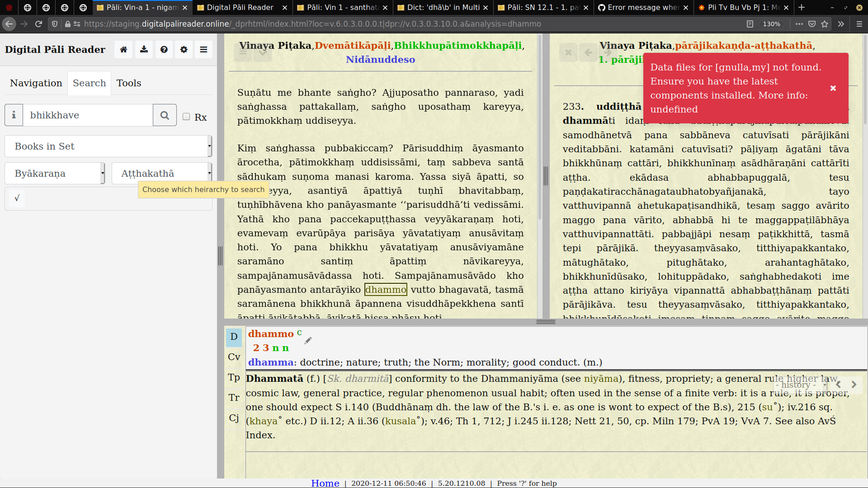
Task: Open help via question mark icon
Action: pyautogui.click(x=164, y=50)
